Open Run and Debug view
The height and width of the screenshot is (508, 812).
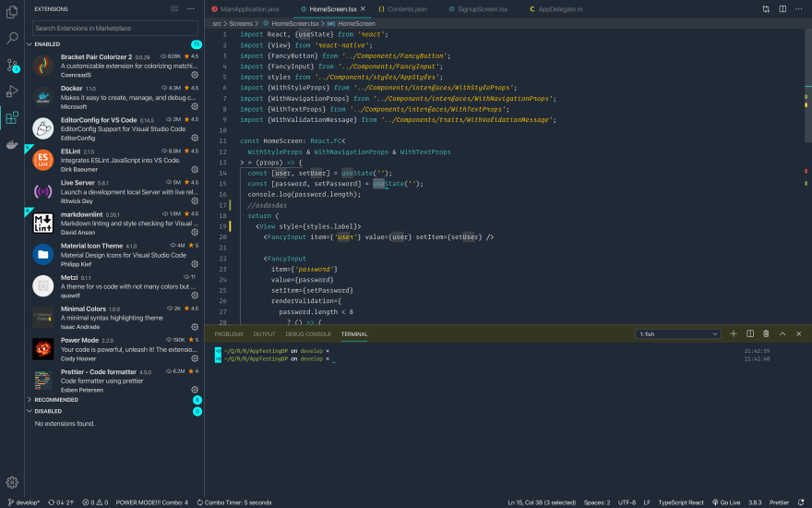(12, 91)
